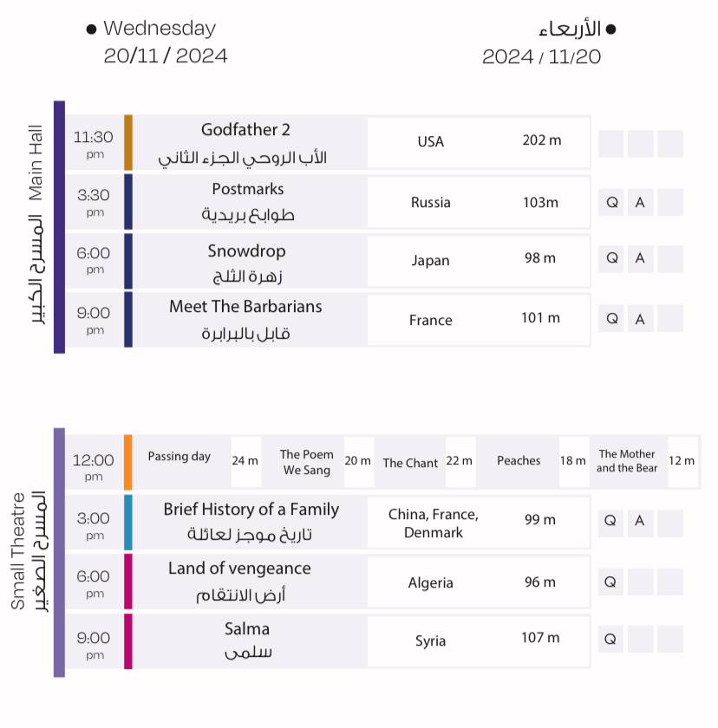Select the Godfather 2 film title
718x728 pixels.
pyautogui.click(x=245, y=130)
